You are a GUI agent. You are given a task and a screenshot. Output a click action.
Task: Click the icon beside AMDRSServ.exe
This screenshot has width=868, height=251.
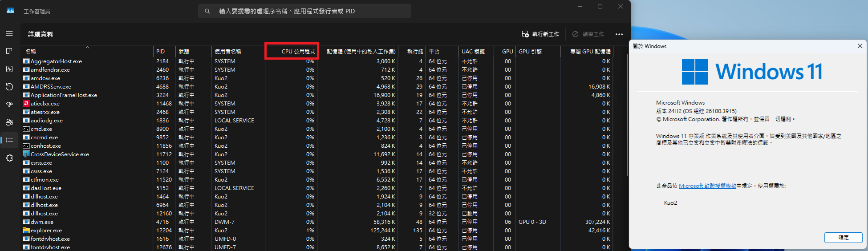point(26,86)
